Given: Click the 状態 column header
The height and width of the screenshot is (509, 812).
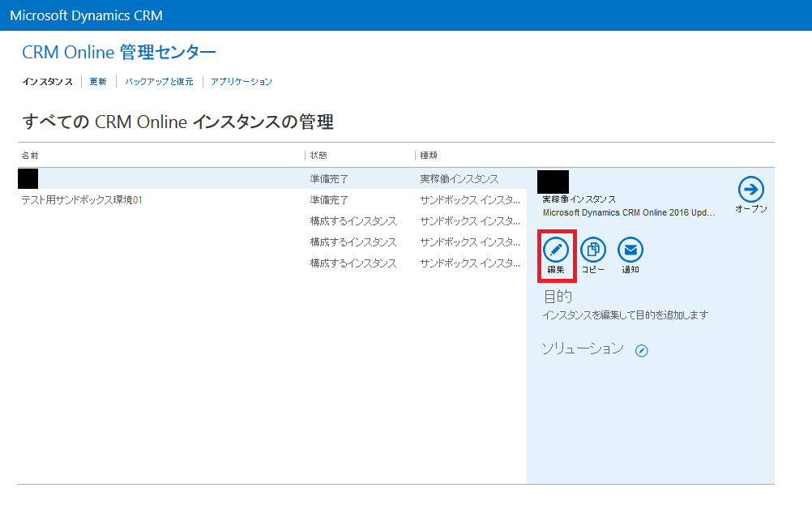Looking at the screenshot, I should coord(318,156).
